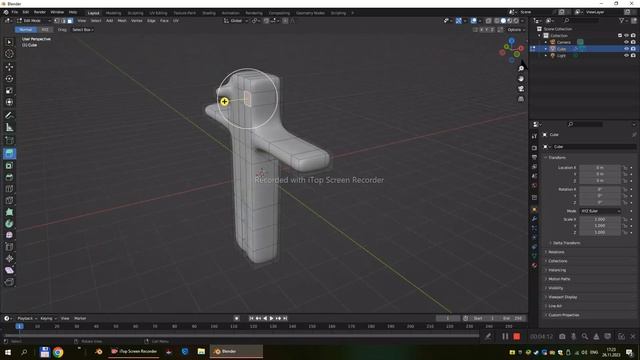Hide Light in viewport via eye icon
The image size is (640, 360).
coord(626,56)
